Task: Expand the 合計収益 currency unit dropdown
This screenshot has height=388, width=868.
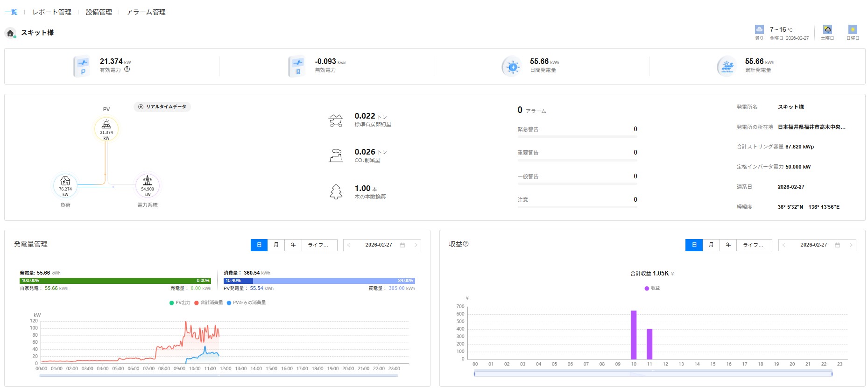Action: [672, 274]
